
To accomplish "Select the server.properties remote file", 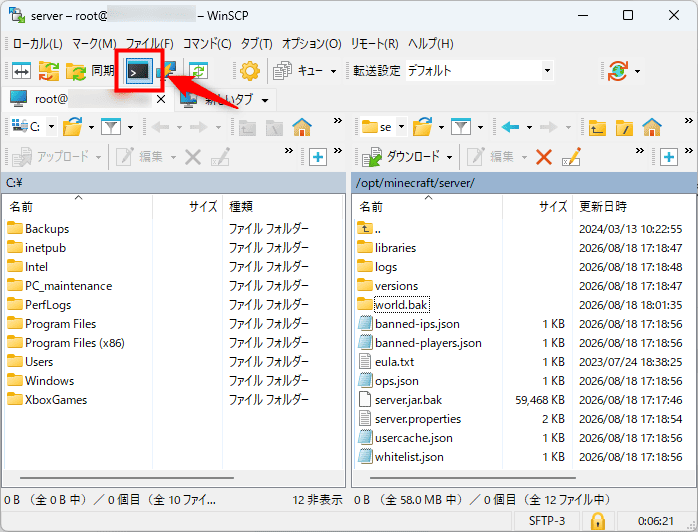I will tap(410, 418).
